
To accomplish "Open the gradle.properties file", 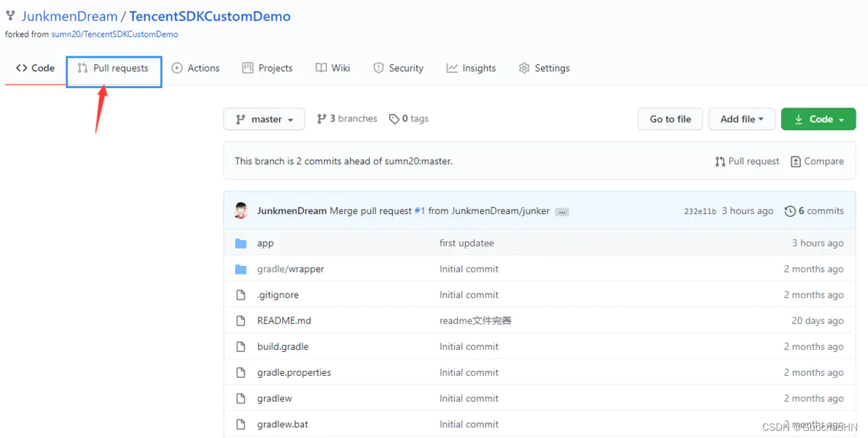I will point(294,373).
